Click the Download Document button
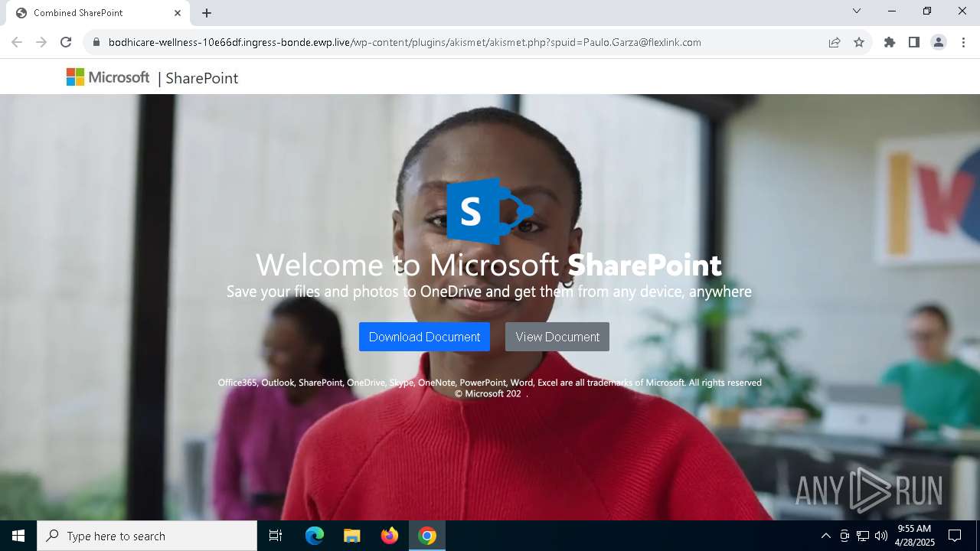The image size is (980, 551). click(424, 337)
